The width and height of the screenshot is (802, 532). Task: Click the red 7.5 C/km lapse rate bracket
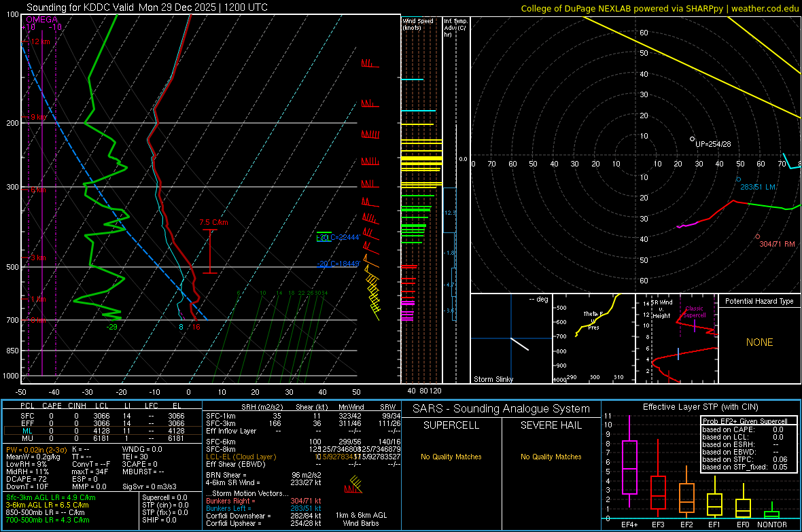coord(210,251)
